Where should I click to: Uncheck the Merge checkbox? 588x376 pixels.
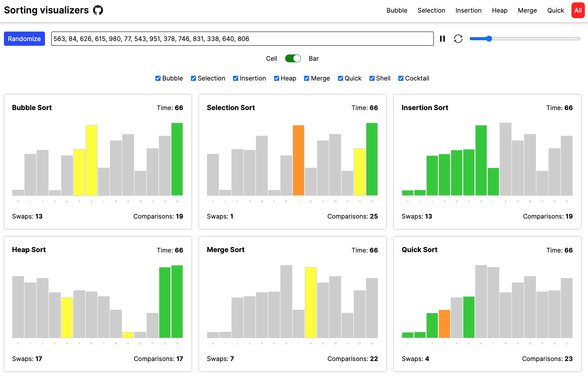306,79
